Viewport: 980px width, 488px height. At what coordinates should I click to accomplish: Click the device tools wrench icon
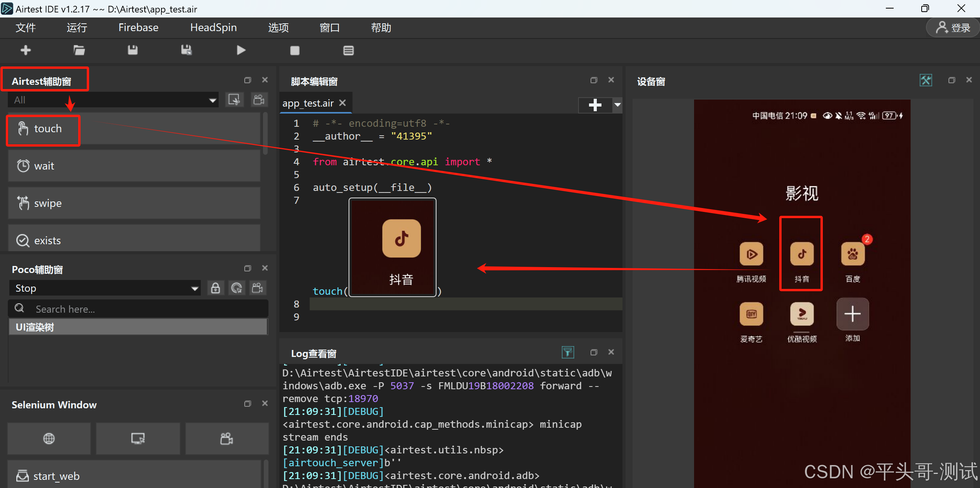(x=926, y=80)
